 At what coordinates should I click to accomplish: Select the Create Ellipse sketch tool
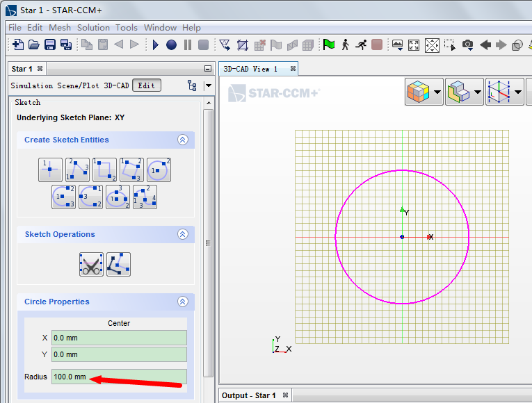(x=118, y=197)
